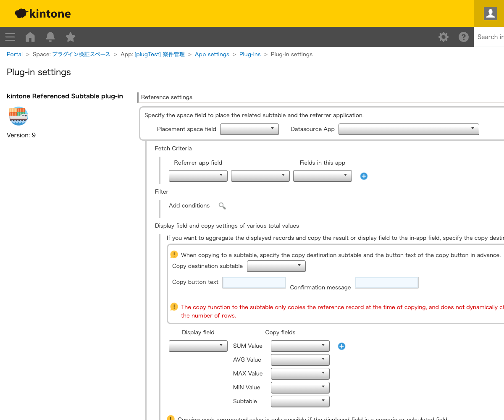
Task: Expand the Datasource App dropdown
Action: coord(409,129)
